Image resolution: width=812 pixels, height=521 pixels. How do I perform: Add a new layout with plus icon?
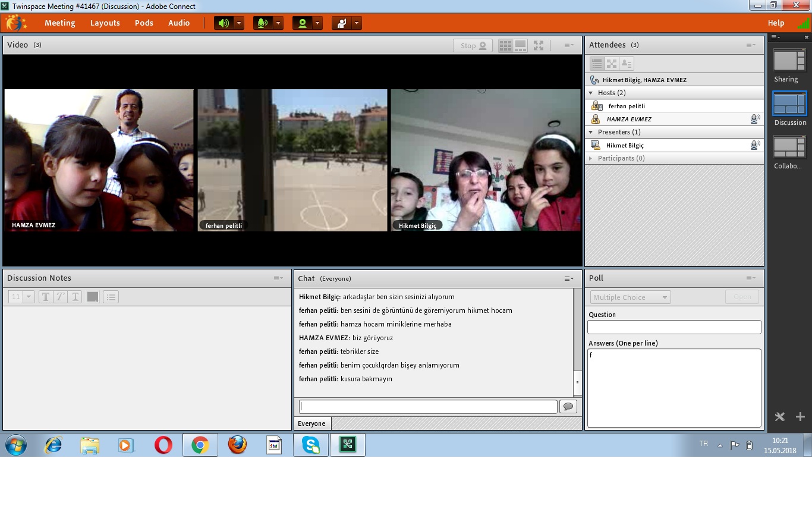tap(800, 416)
